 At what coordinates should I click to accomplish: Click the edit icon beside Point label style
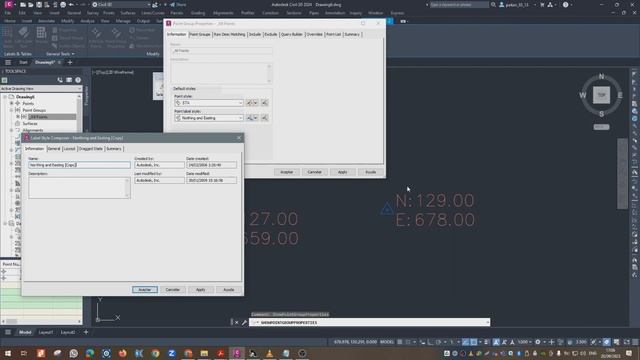click(x=249, y=118)
